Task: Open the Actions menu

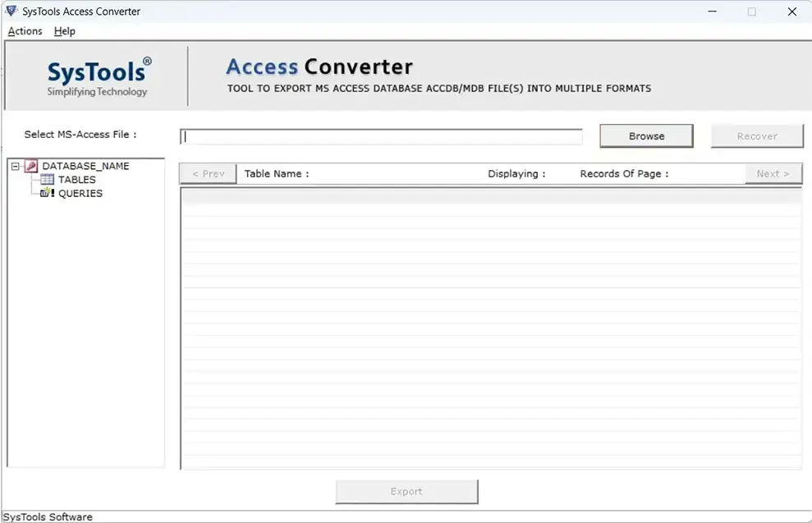Action: (25, 31)
